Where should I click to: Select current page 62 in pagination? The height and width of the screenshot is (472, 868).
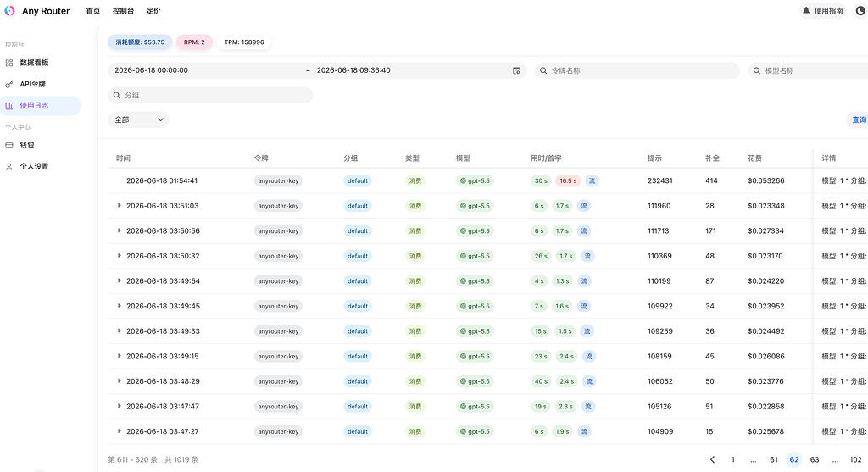pyautogui.click(x=794, y=460)
